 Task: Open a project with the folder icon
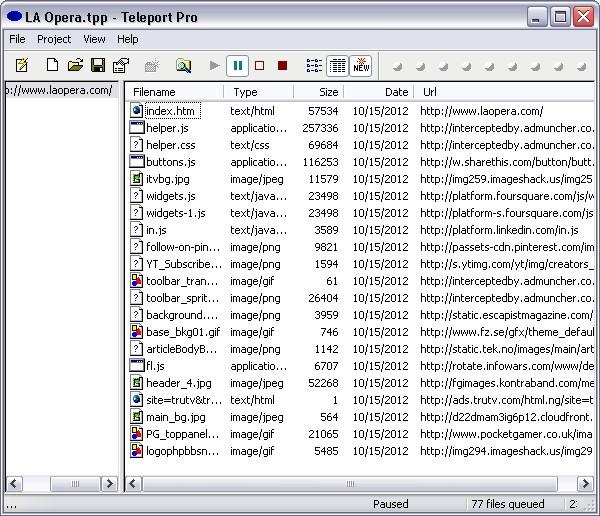[x=75, y=66]
